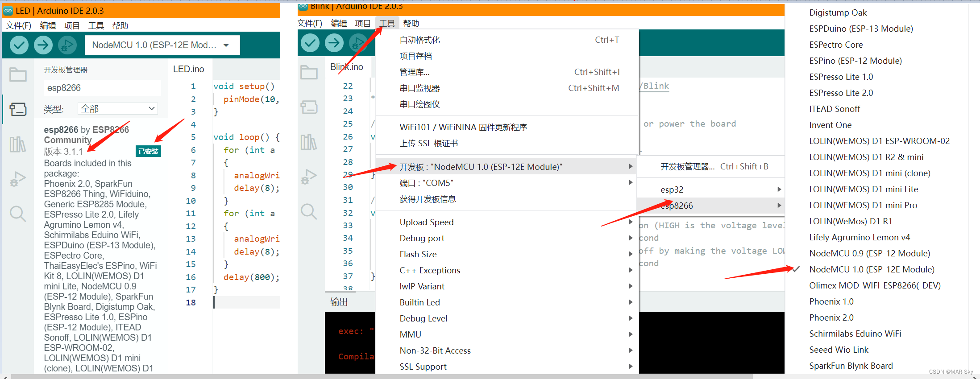
Task: Expand Upload Speed submenu
Action: (x=507, y=222)
